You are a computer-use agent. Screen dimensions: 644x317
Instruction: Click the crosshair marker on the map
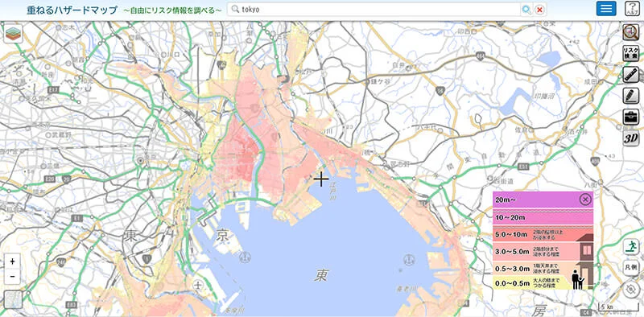tap(320, 179)
